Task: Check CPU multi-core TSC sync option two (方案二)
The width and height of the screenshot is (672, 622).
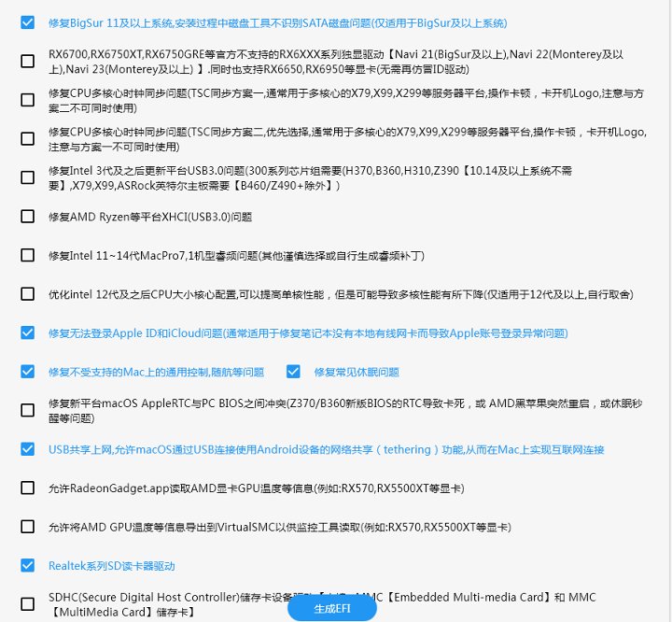Action: point(27,139)
